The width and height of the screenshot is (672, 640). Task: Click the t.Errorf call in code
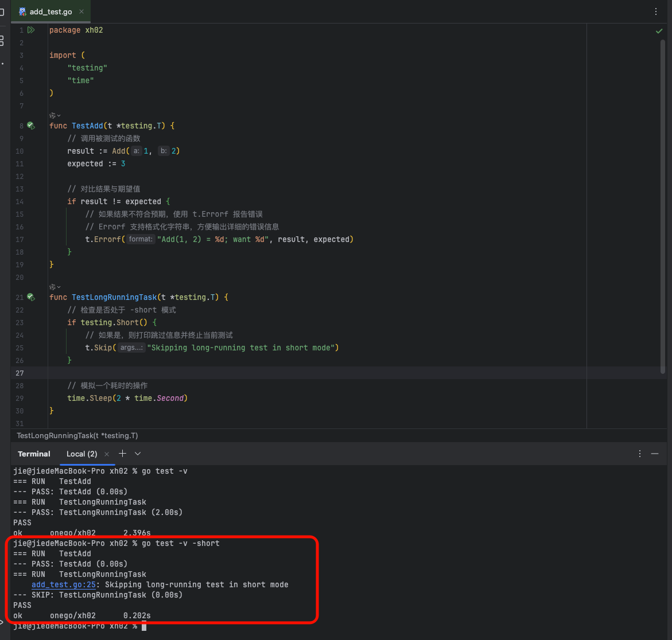click(x=103, y=239)
